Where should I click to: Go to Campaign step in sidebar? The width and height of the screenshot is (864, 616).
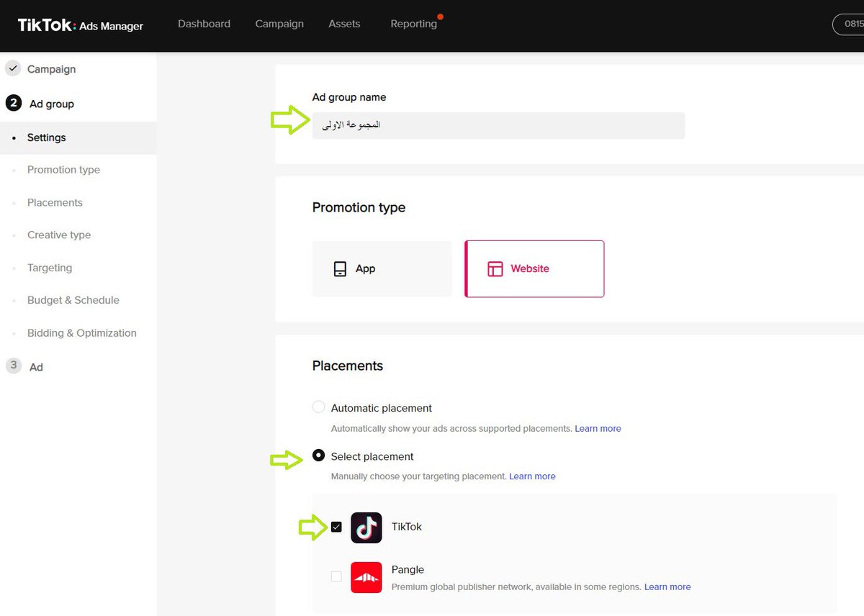51,69
